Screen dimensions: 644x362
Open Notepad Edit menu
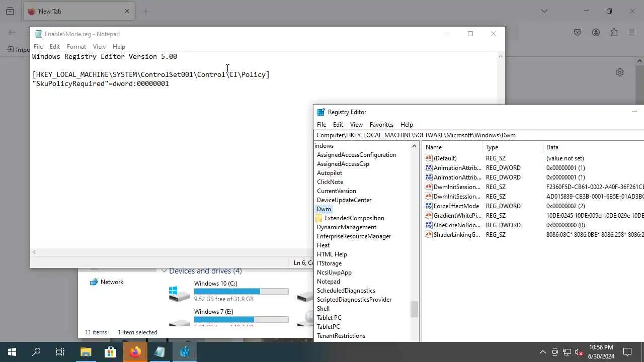click(55, 47)
